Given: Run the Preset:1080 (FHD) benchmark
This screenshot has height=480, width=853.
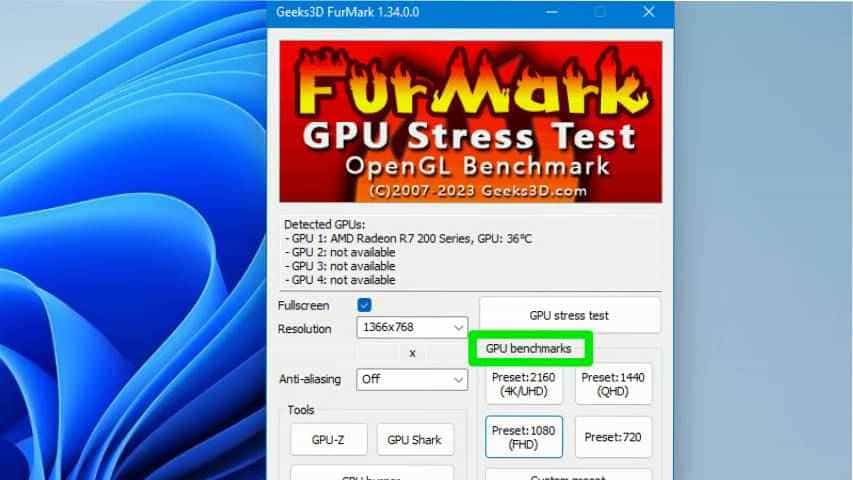Looking at the screenshot, I should click(523, 437).
